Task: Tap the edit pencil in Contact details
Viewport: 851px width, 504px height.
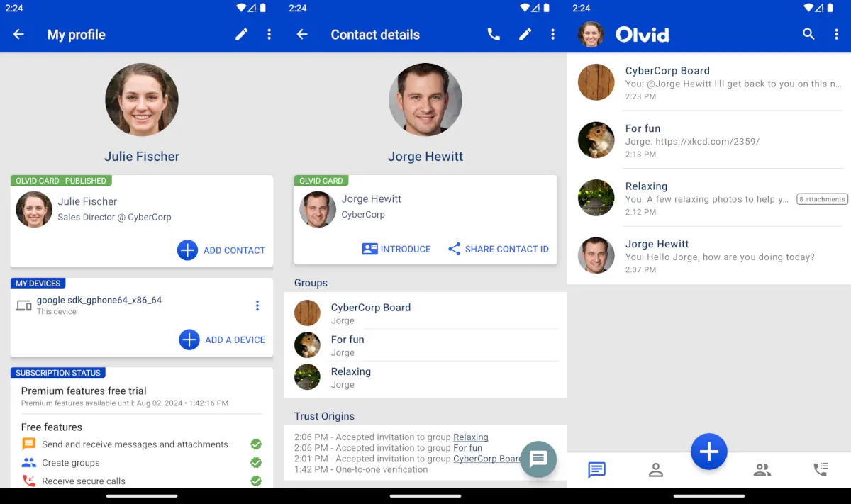Action: coord(525,35)
